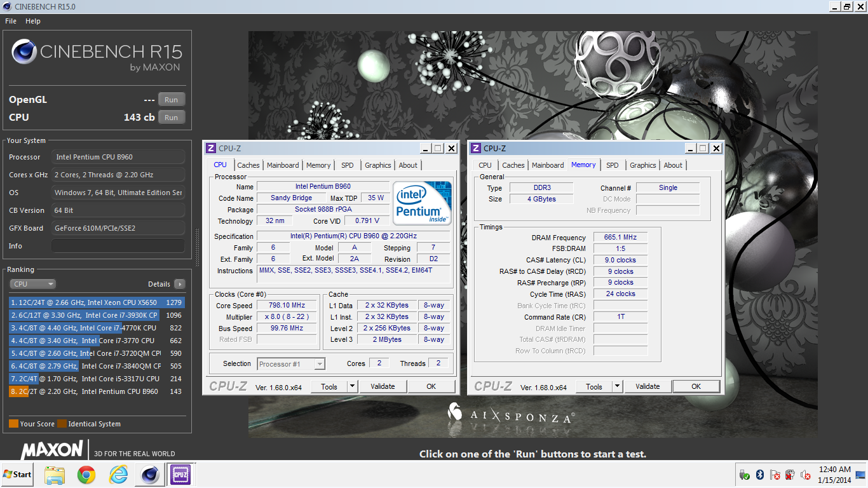
Task: Select the SPD tab in the left CPU-Z window
Action: tap(348, 165)
